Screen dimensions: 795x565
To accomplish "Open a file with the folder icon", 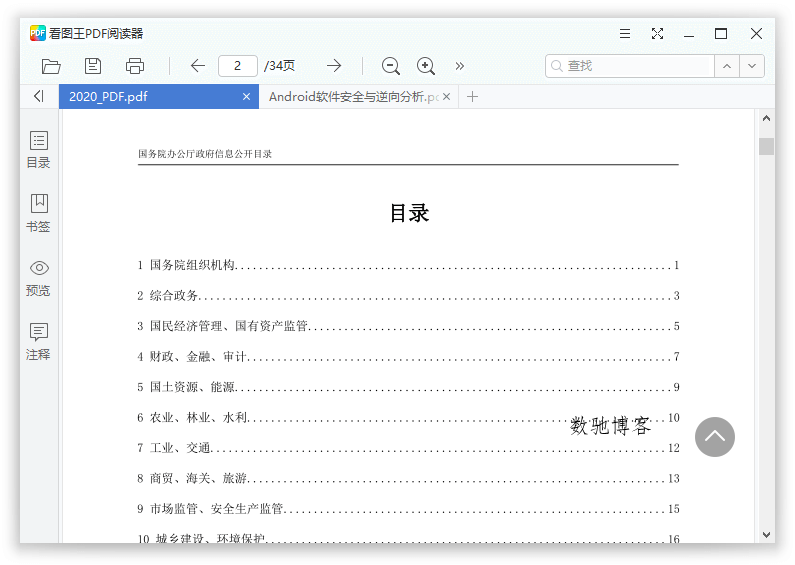I will 51,66.
